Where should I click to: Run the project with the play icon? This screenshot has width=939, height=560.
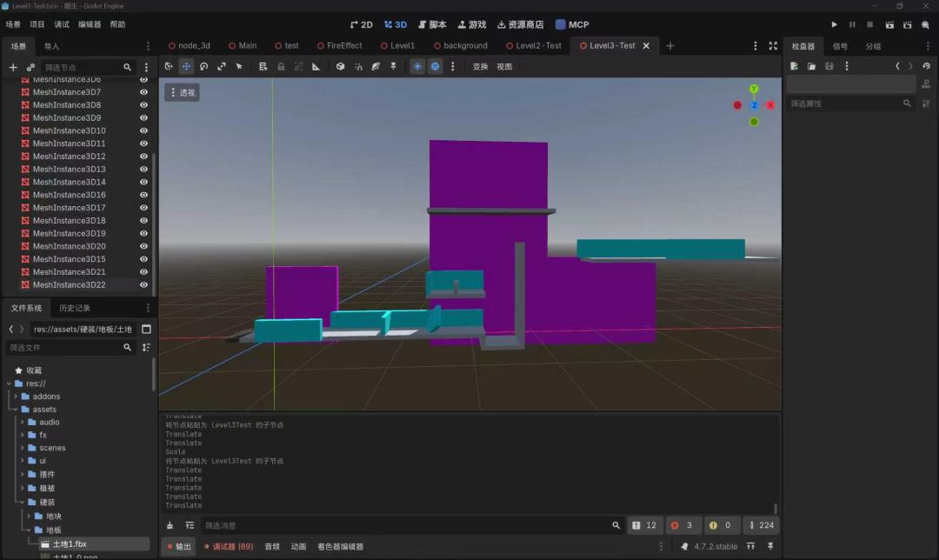coord(834,24)
